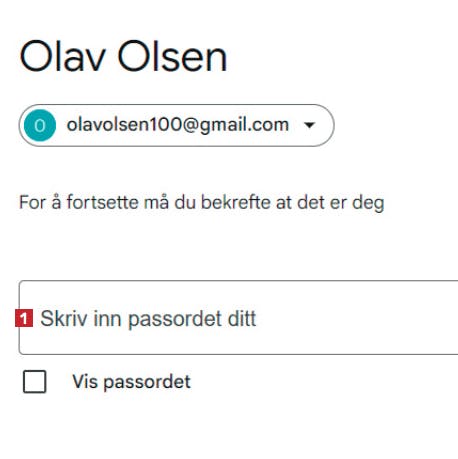The width and height of the screenshot is (458, 459).
Task: Click the word passordet next to the checkbox
Action: (147, 383)
